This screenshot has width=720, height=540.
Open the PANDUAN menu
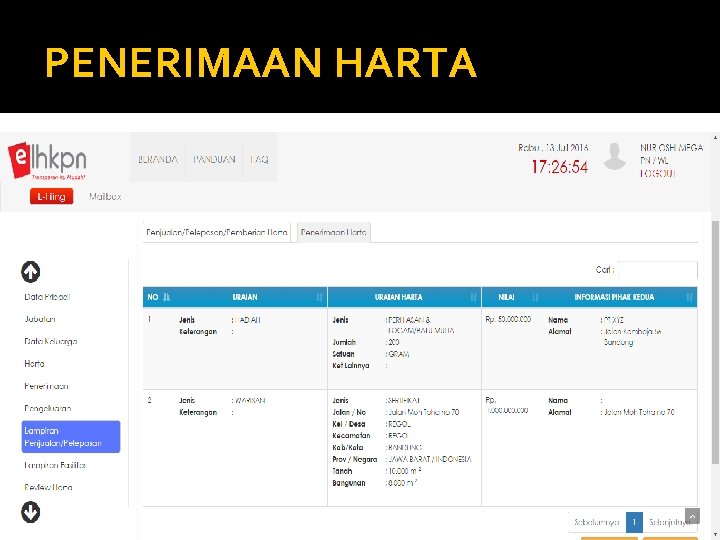pos(214,159)
